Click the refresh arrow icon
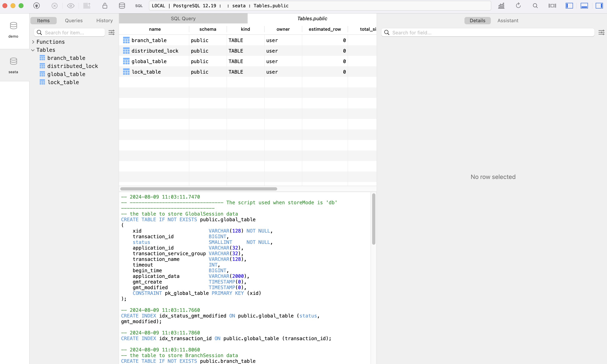Viewport: 607px width, 364px height. coord(518,6)
